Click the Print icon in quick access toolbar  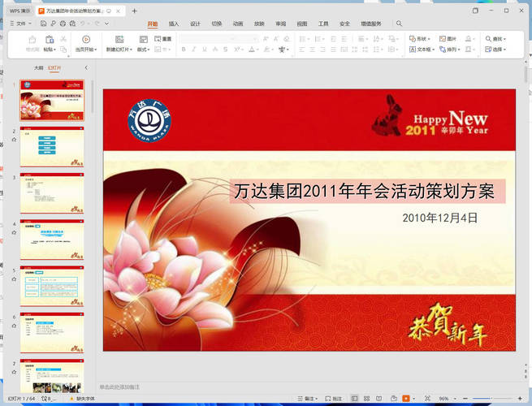coord(62,24)
